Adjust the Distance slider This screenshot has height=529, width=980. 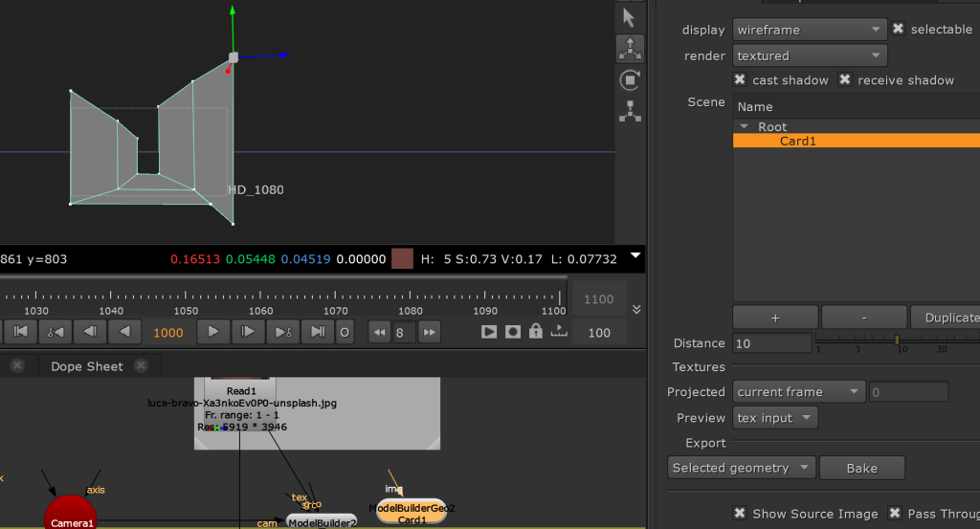[x=897, y=341]
